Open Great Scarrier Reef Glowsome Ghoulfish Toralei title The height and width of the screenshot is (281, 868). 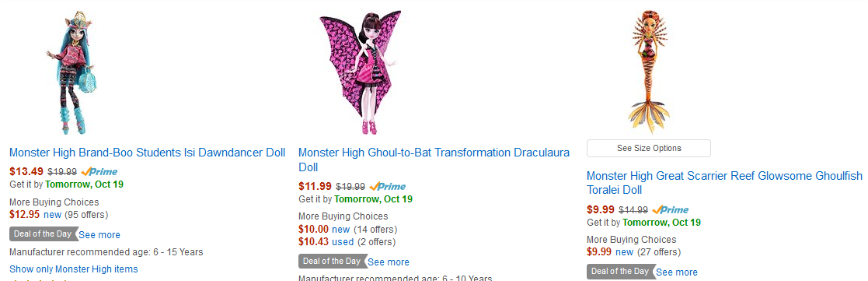pos(724,183)
